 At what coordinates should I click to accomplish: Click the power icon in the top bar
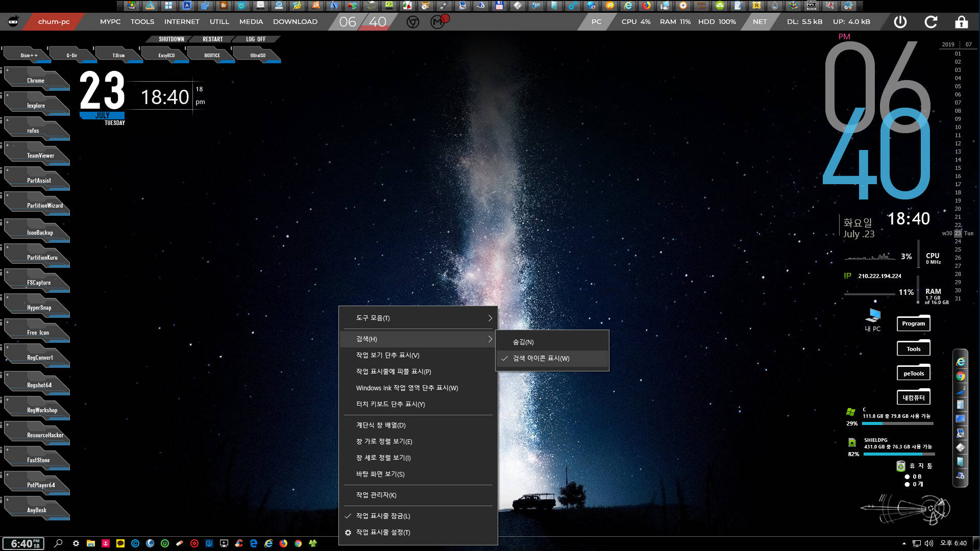[x=900, y=22]
